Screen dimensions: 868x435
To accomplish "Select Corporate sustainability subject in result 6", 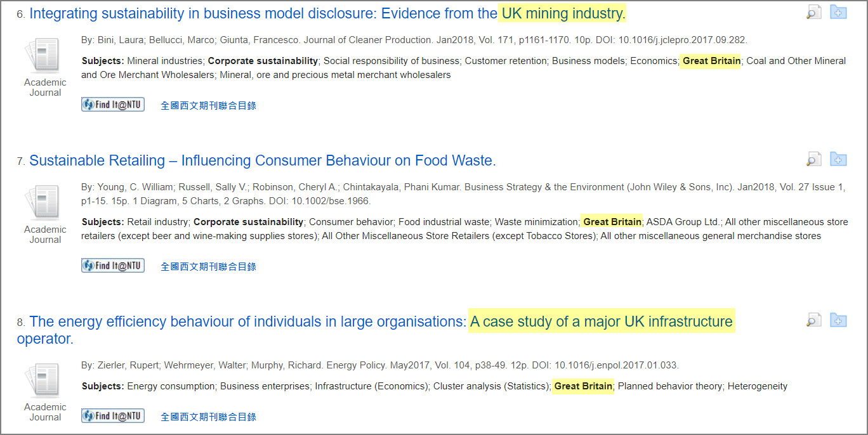I will tap(263, 61).
